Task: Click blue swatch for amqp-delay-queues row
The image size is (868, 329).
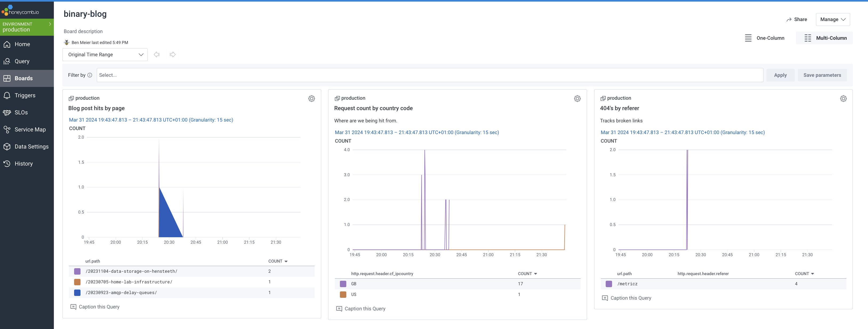Action: pyautogui.click(x=77, y=292)
